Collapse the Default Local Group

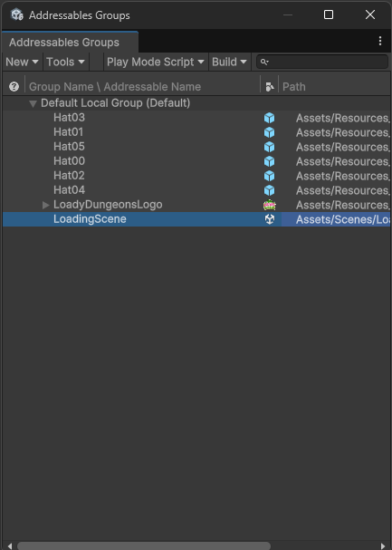(x=33, y=103)
